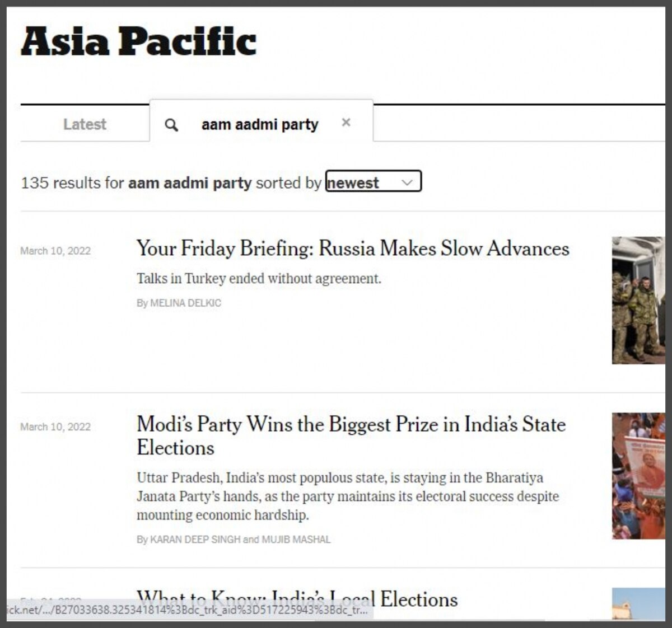Click the date on Friday Briefing article

tap(55, 251)
